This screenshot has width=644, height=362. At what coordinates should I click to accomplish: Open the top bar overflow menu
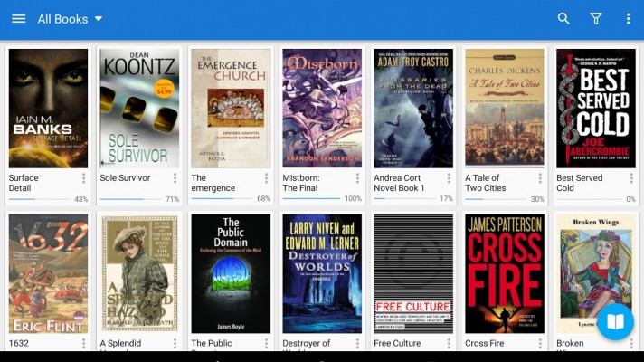pos(628,19)
